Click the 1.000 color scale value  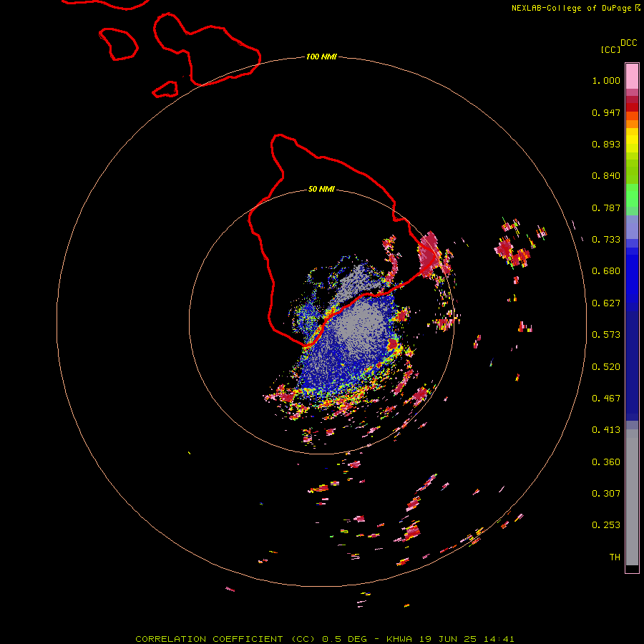(606, 80)
